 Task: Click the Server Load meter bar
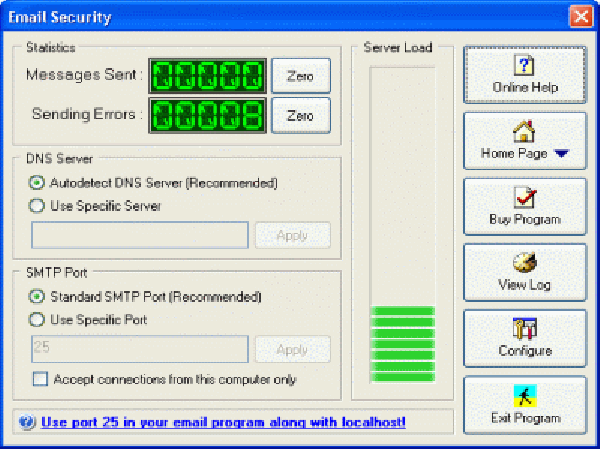[x=403, y=225]
